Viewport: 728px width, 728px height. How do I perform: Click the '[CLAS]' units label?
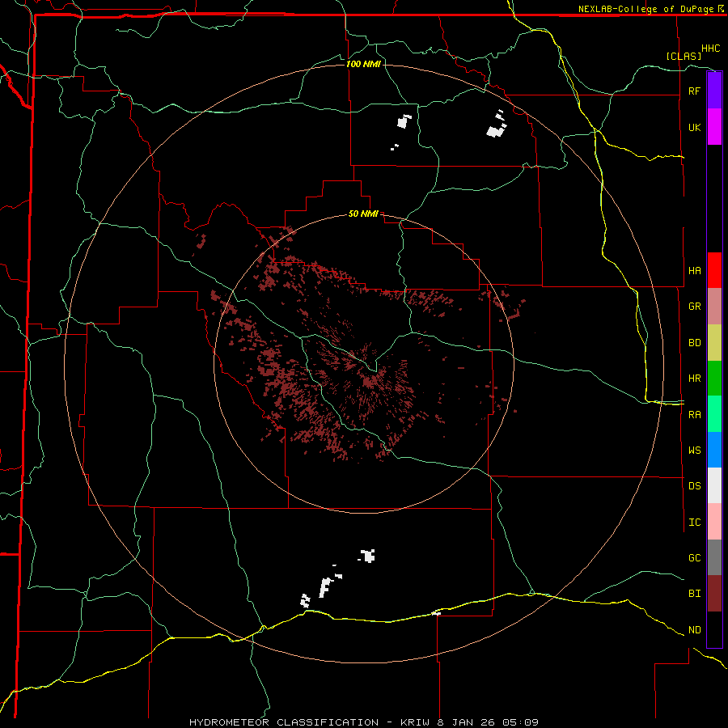684,56
